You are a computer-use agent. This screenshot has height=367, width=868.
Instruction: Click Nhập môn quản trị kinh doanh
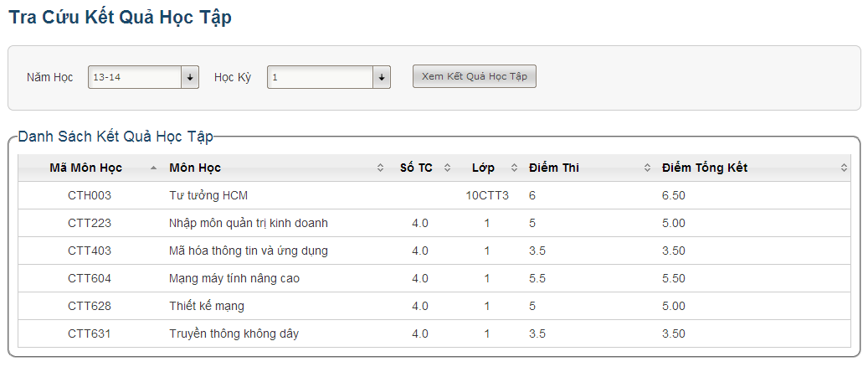pyautogui.click(x=249, y=223)
